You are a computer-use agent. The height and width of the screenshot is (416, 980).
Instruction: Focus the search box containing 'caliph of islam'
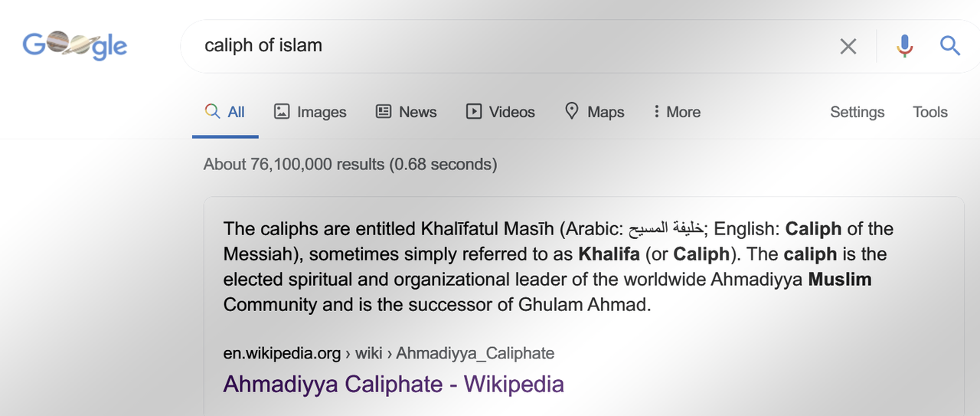[x=505, y=46]
